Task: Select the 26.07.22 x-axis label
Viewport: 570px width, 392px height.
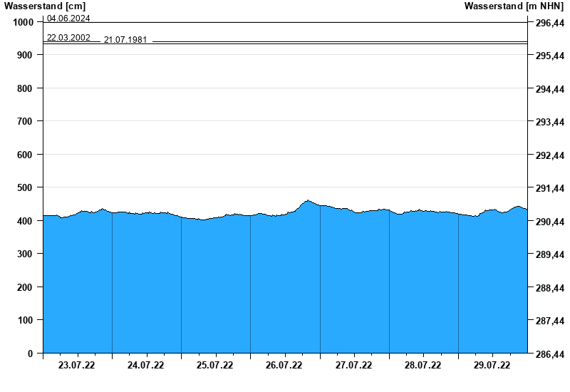Action: [x=284, y=366]
